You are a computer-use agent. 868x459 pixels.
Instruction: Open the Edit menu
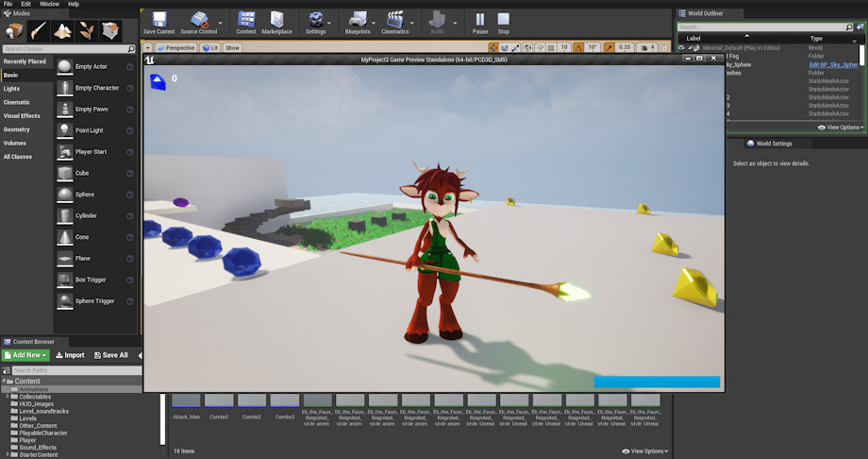coord(26,4)
